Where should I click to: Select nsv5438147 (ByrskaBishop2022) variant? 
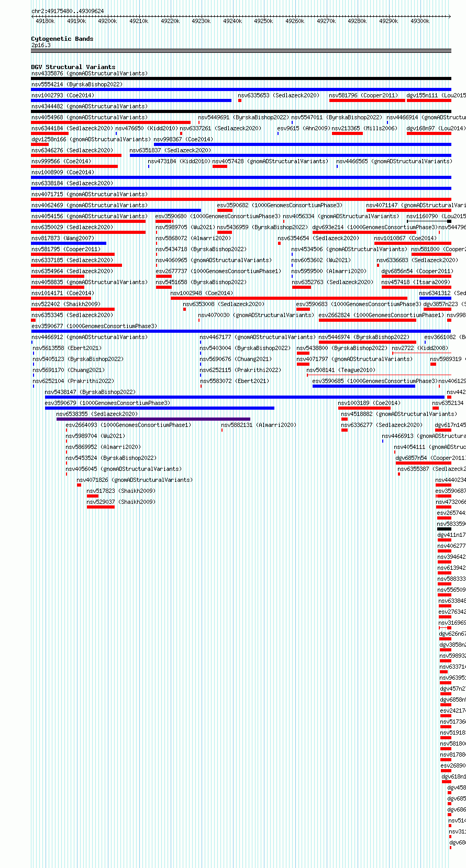click(91, 392)
